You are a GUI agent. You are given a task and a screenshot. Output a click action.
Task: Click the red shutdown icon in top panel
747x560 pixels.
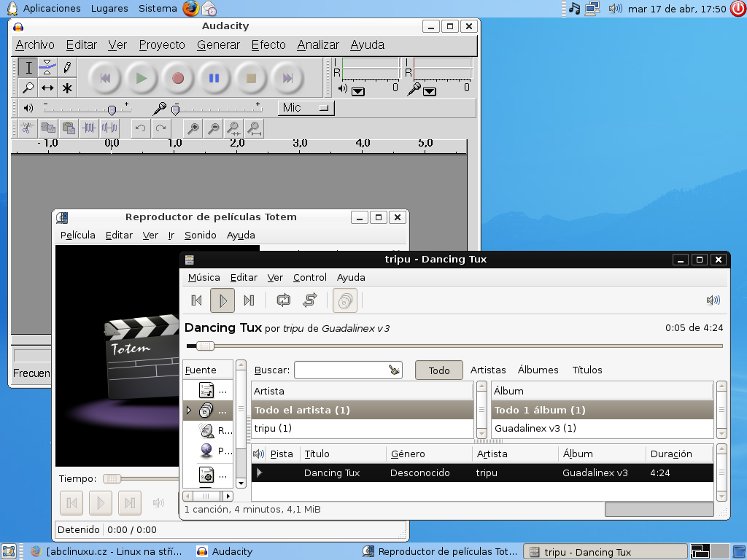pyautogui.click(x=738, y=8)
